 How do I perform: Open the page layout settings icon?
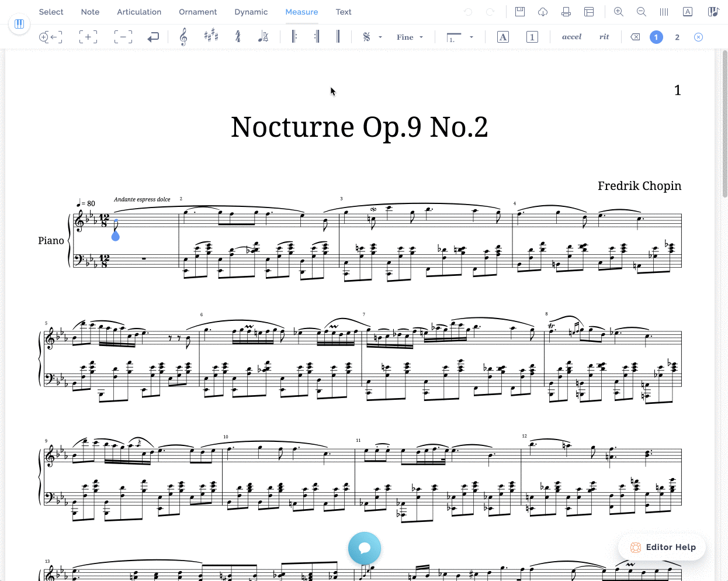click(x=589, y=12)
